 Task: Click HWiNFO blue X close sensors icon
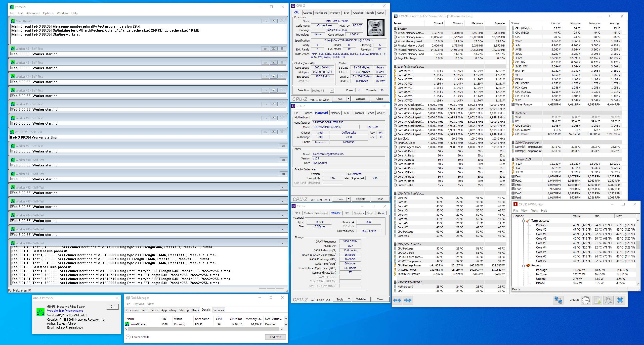point(620,300)
